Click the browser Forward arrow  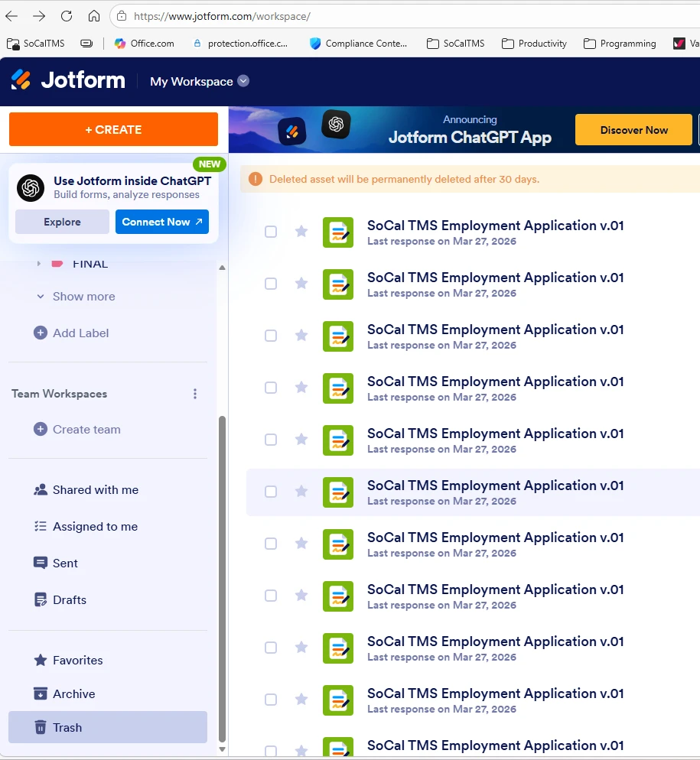pyautogui.click(x=39, y=16)
